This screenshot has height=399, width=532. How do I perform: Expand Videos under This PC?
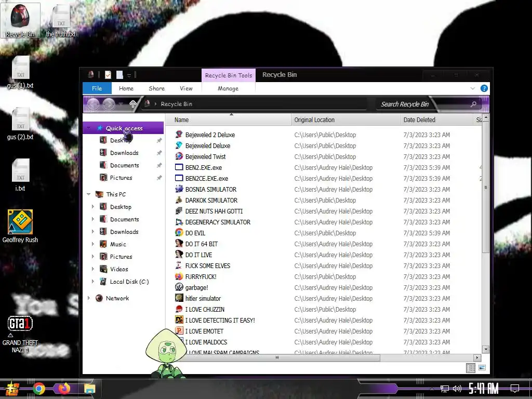(93, 269)
